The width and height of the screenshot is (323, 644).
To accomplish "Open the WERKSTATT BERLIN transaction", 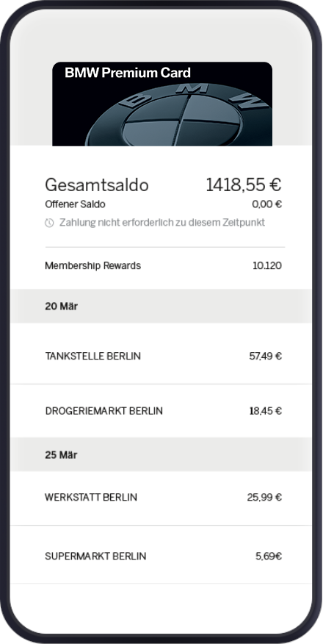I will [161, 498].
